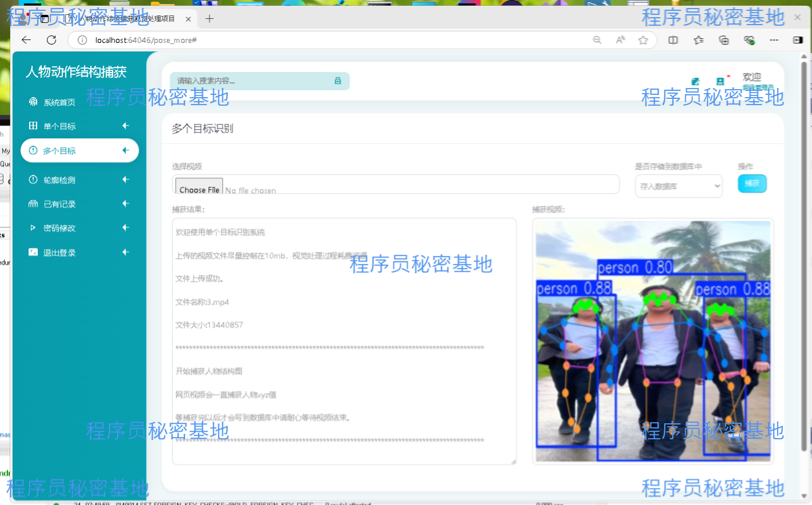Viewport: 812px width, 505px height.
Task: Open the browser settings and more menu
Action: [774, 40]
